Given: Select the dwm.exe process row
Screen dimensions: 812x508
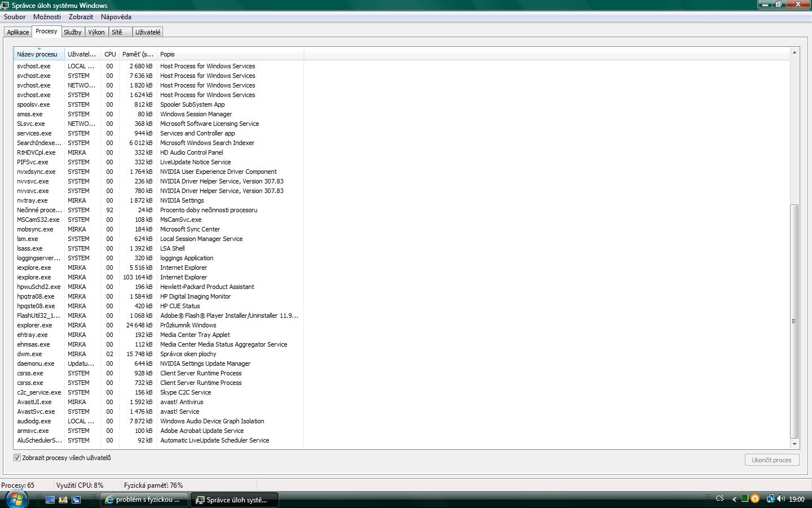Looking at the screenshot, I should [158, 354].
